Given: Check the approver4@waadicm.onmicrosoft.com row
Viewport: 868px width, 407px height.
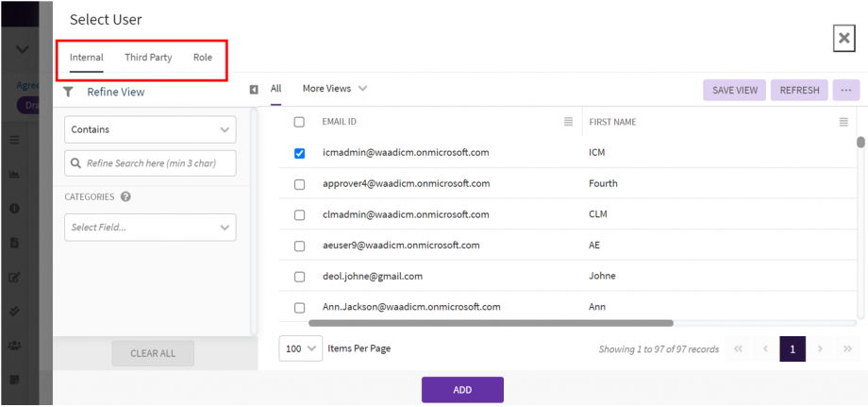Looking at the screenshot, I should click(300, 184).
